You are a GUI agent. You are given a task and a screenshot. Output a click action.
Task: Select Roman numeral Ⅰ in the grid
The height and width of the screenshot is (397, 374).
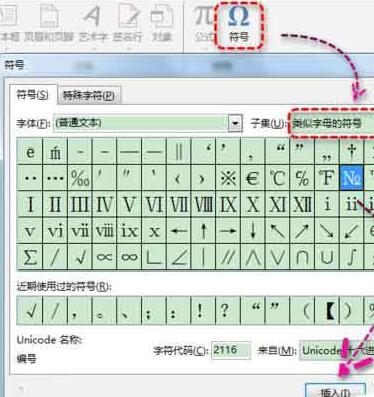pos(30,204)
